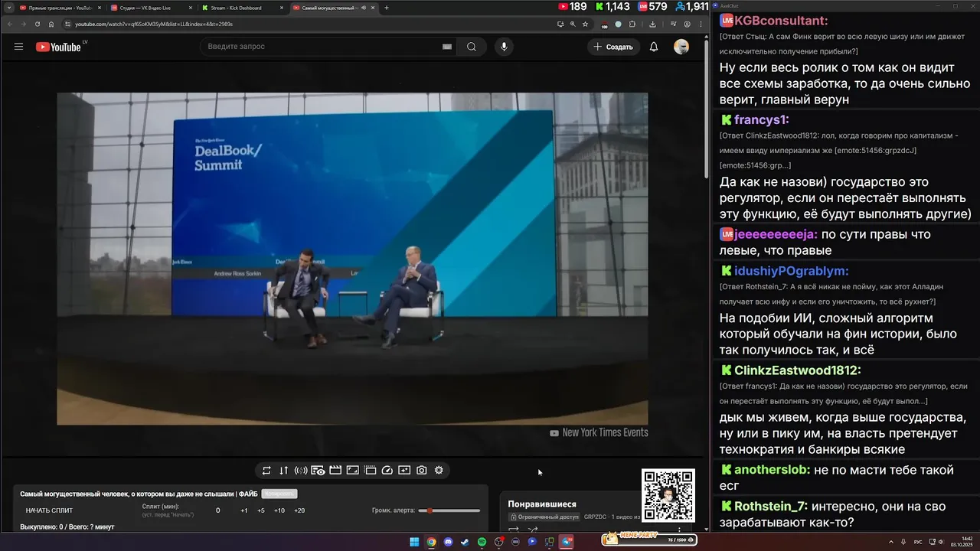Screen dimensions: 980x551
Task: Open Discord from the taskbar
Action: [448, 542]
